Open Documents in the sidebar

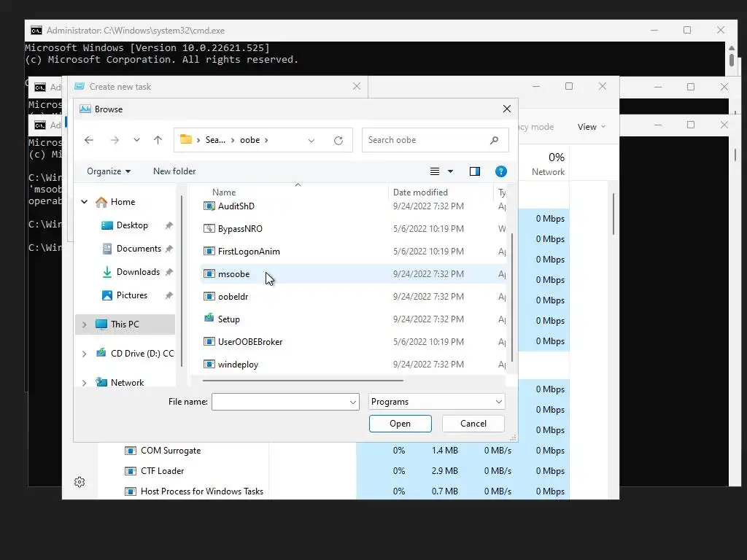[139, 249]
